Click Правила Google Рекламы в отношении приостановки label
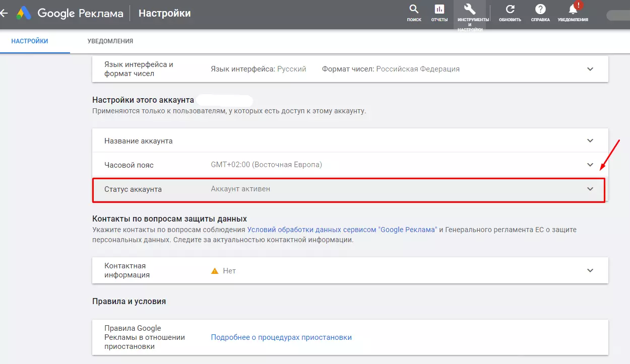The width and height of the screenshot is (630, 364). (x=145, y=337)
